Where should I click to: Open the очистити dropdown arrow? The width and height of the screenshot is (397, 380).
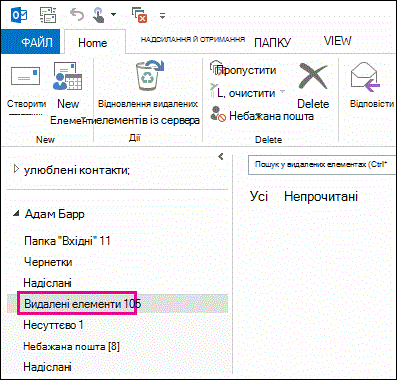tap(282, 91)
